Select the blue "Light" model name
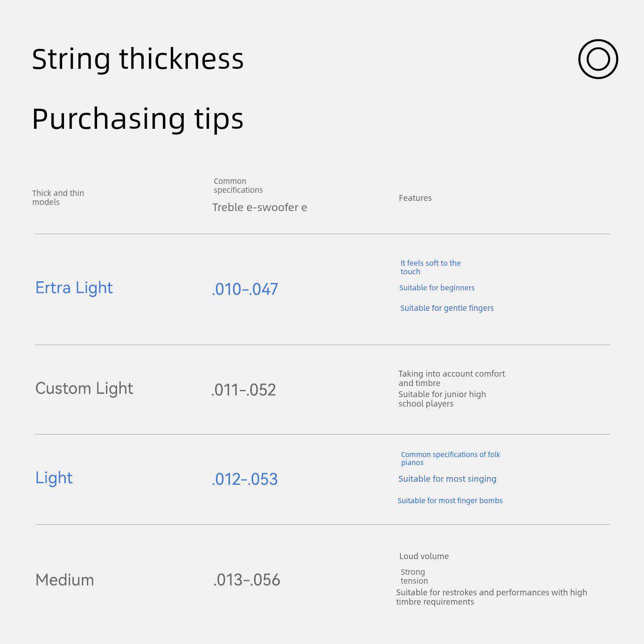The width and height of the screenshot is (644, 644). [54, 478]
